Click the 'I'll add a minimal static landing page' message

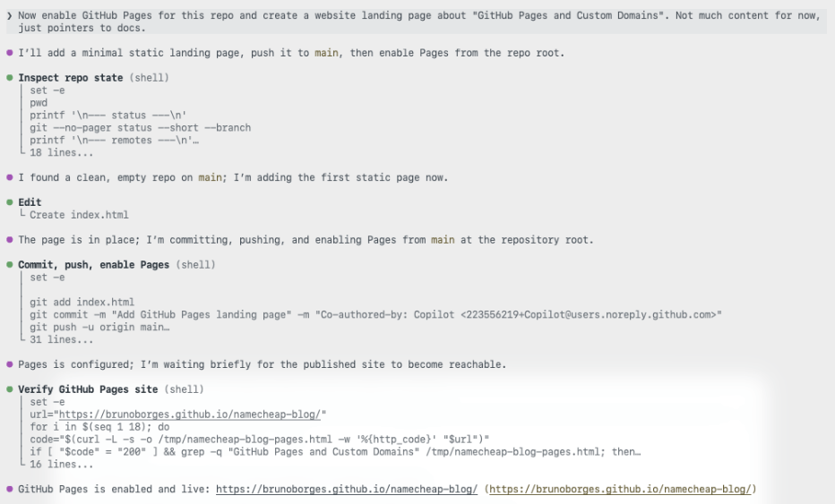[291, 53]
